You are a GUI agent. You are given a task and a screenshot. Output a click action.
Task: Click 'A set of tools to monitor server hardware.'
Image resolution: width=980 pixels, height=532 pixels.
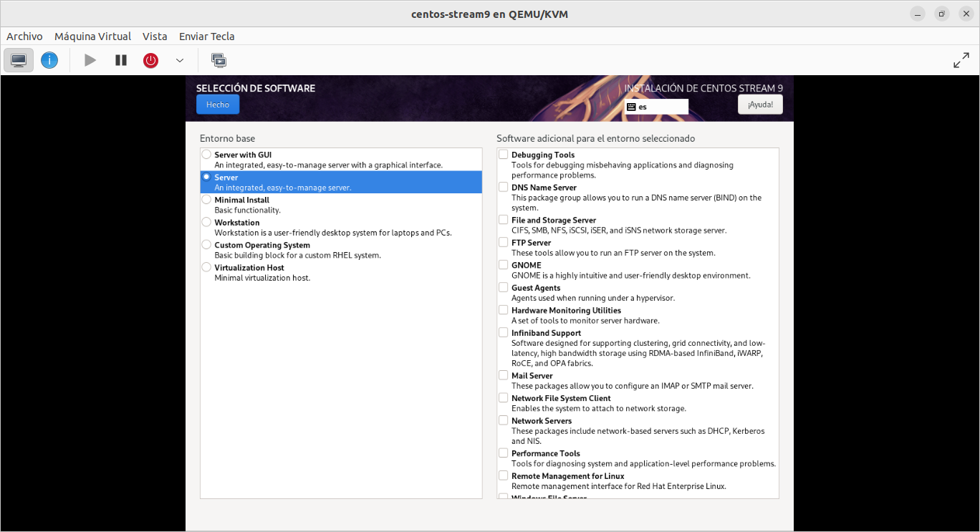[585, 321]
